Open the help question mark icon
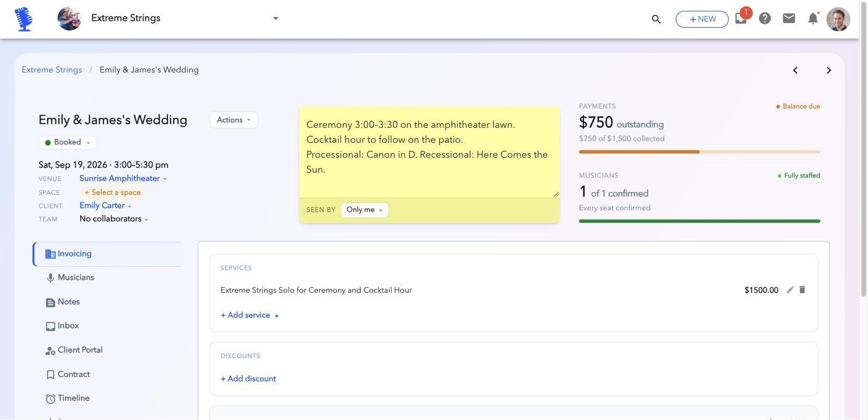 (765, 18)
